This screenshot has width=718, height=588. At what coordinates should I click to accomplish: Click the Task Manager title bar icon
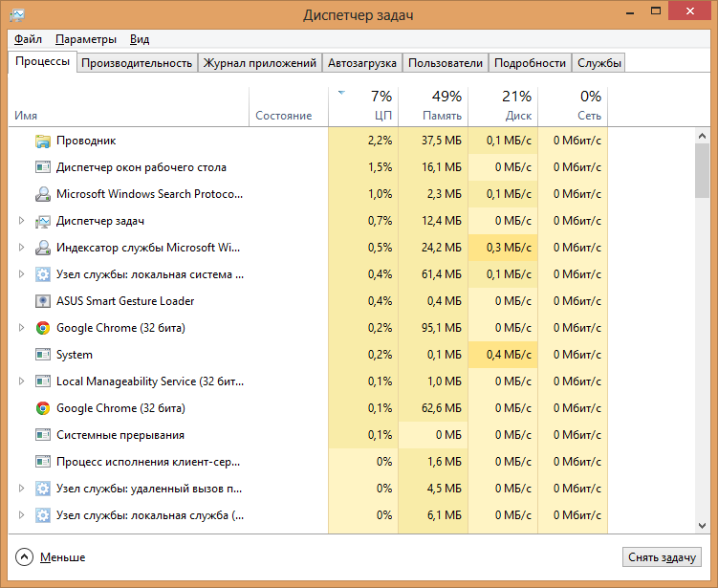[17, 14]
